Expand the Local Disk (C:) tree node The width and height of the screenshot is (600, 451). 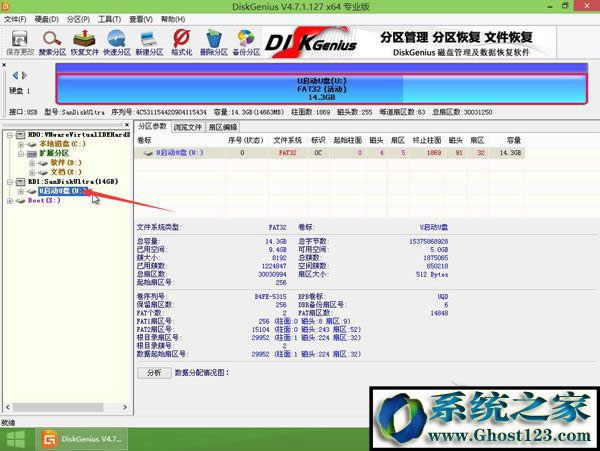click(20, 144)
